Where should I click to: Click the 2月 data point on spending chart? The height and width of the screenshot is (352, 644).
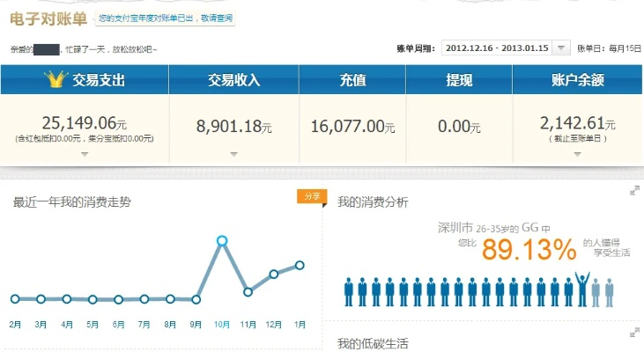pos(15,299)
